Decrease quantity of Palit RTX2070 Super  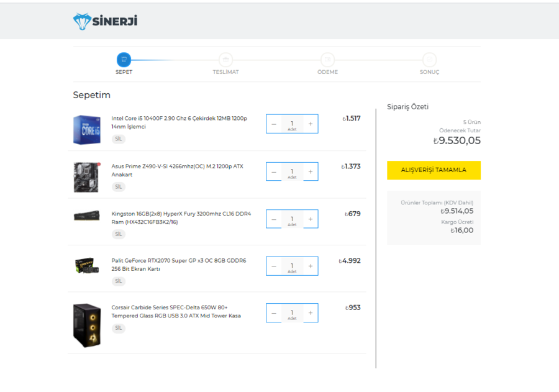(274, 267)
